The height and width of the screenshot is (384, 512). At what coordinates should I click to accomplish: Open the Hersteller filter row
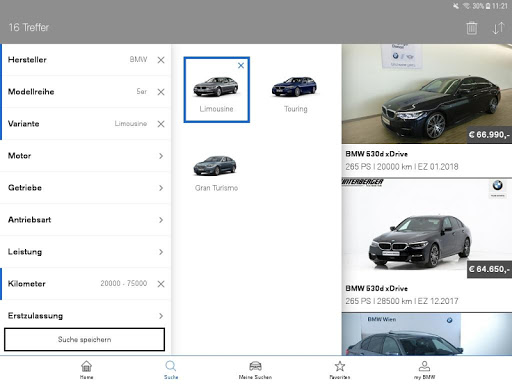pos(86,60)
